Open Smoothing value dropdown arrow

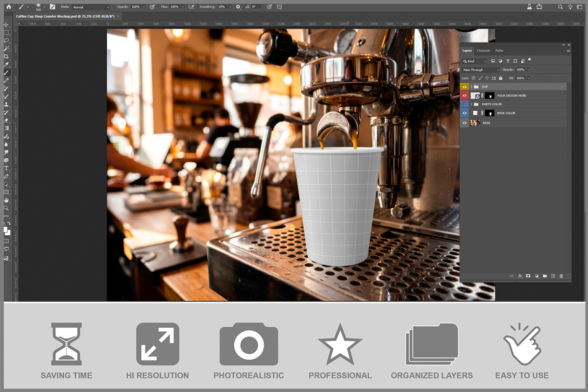[x=229, y=7]
